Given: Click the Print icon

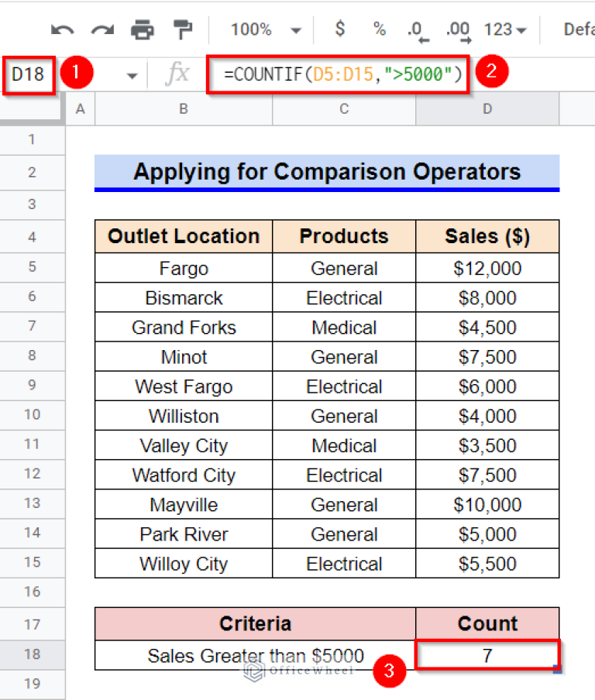Looking at the screenshot, I should (x=143, y=30).
